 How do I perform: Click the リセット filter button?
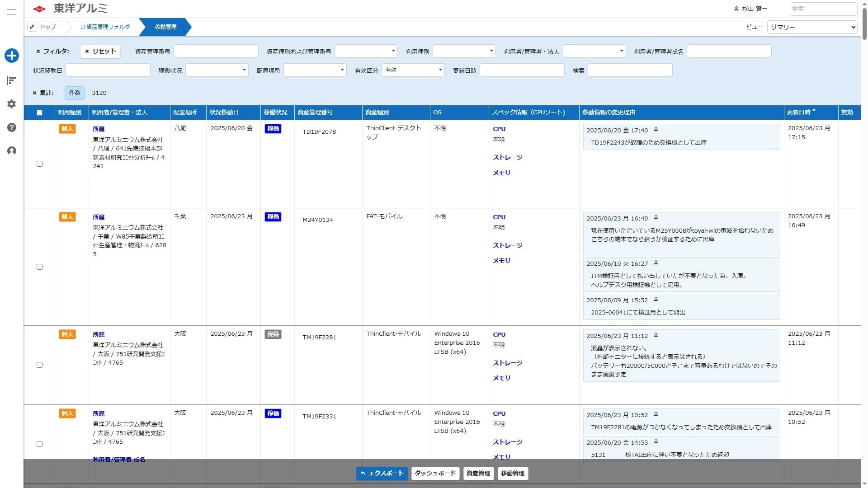(100, 52)
